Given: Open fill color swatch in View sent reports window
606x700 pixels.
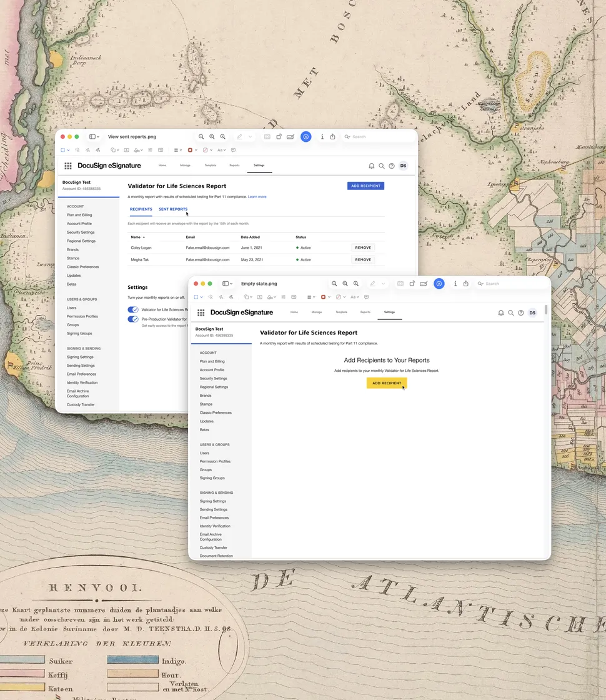Looking at the screenshot, I should point(207,150).
